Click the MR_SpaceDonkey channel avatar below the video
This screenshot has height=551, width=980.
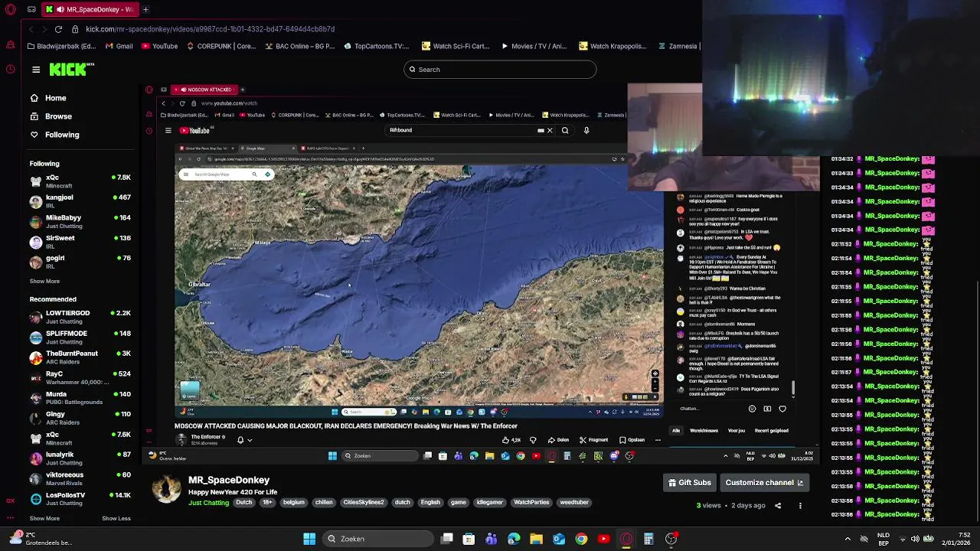tap(166, 489)
